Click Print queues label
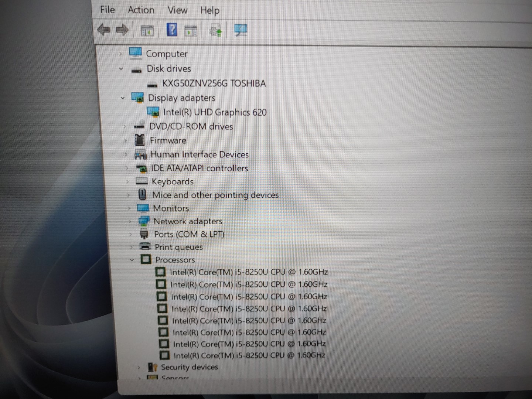The image size is (532, 399). [x=179, y=247]
